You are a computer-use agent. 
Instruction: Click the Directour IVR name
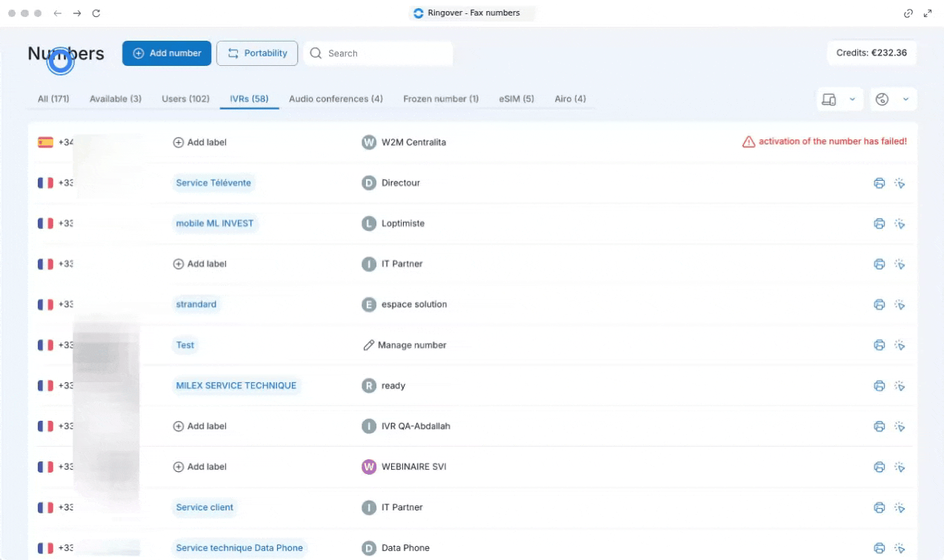click(x=401, y=183)
